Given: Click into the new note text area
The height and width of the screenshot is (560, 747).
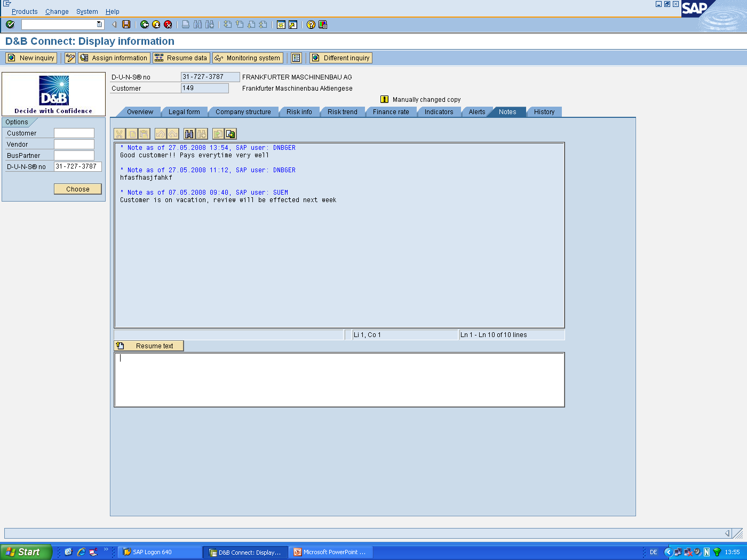Looking at the screenshot, I should tap(339, 380).
